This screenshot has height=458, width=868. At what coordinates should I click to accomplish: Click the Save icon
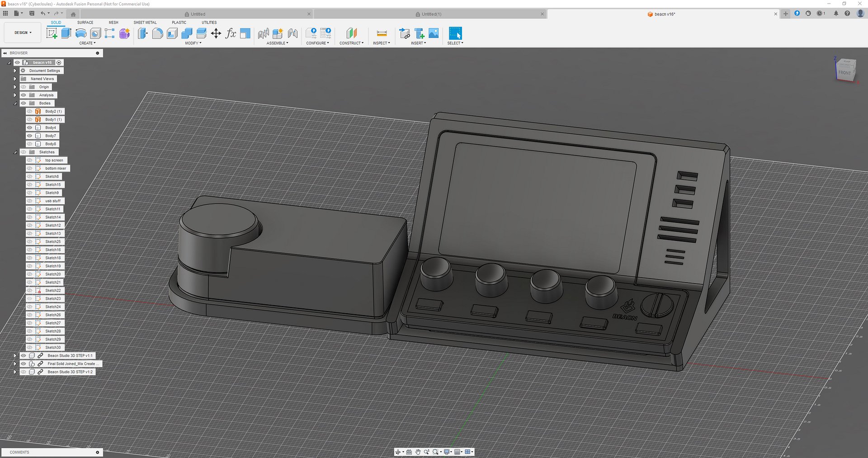(32, 14)
